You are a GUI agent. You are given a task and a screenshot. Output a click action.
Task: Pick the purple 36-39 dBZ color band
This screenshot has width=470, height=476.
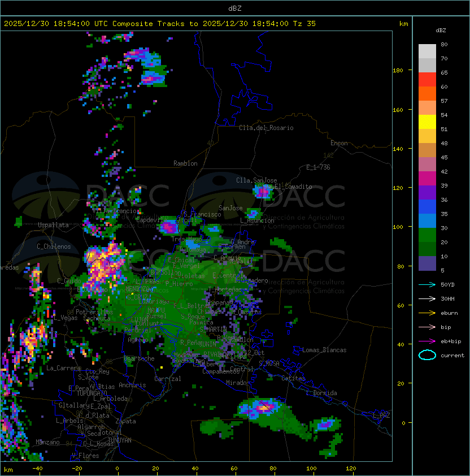pyautogui.click(x=427, y=193)
